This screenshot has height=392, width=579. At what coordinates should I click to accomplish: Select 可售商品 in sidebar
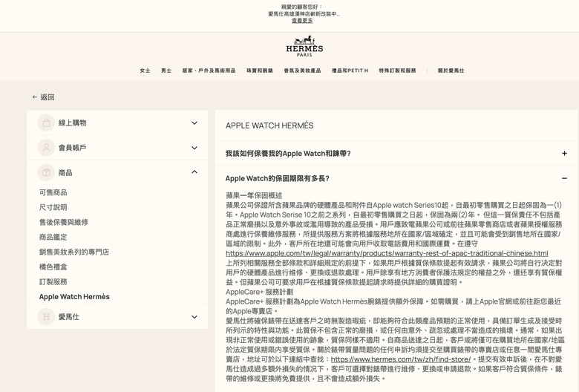53,192
